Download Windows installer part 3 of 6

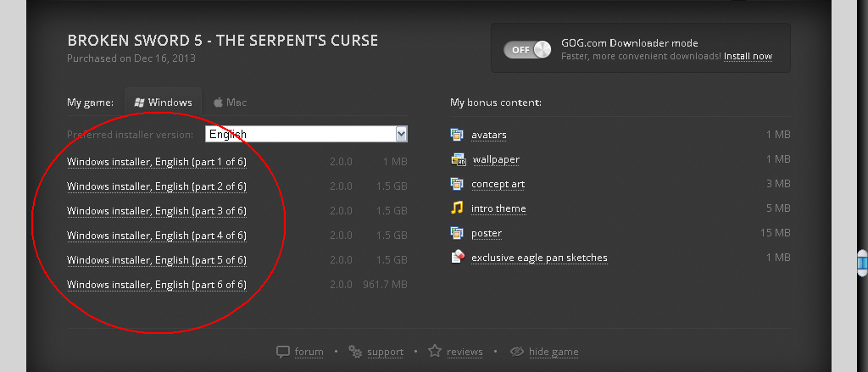(x=157, y=211)
